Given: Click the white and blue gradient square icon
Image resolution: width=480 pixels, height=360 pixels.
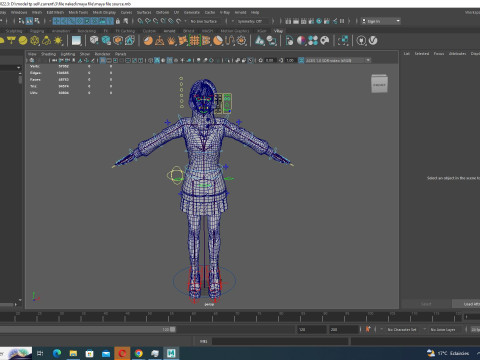Looking at the screenshot, I should click(76, 41).
